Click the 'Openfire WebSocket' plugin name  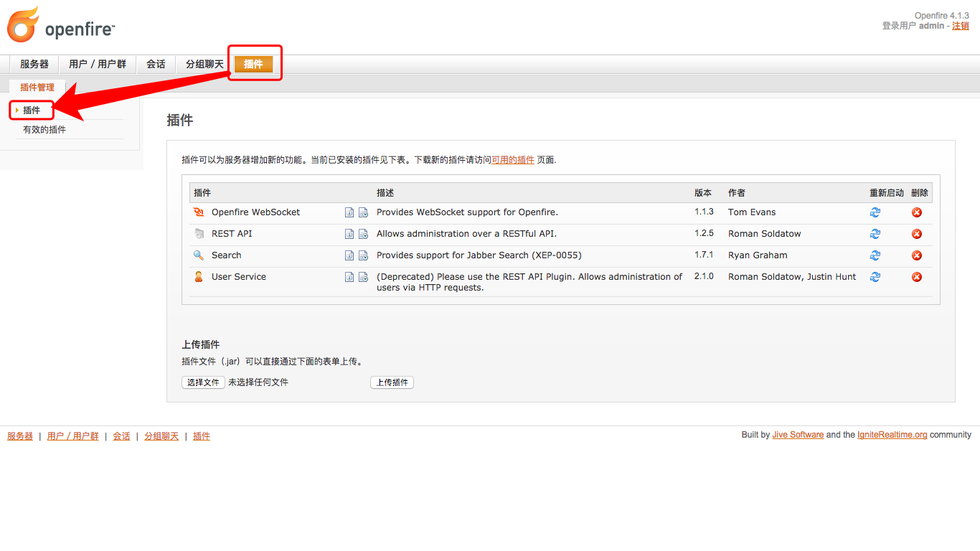click(x=255, y=212)
